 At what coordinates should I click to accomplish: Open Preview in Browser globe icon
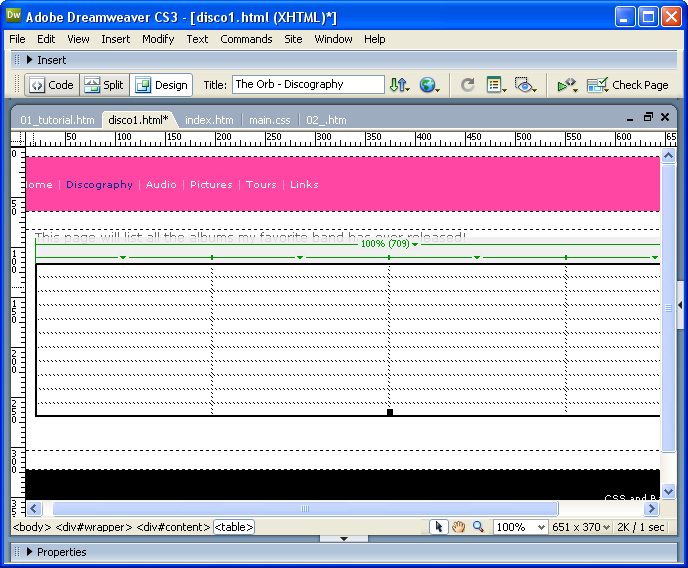(x=429, y=85)
